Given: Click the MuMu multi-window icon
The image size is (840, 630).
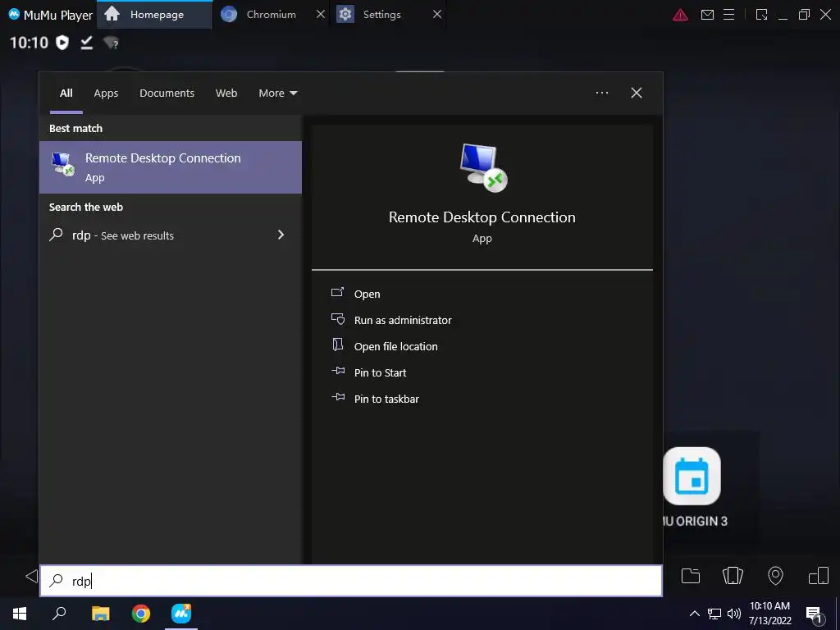Looking at the screenshot, I should click(x=819, y=576).
